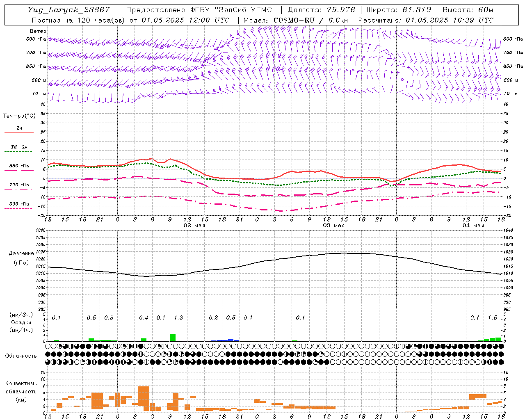
Task: Select the longitude value Долгота: 79.976
Action: pos(321,10)
